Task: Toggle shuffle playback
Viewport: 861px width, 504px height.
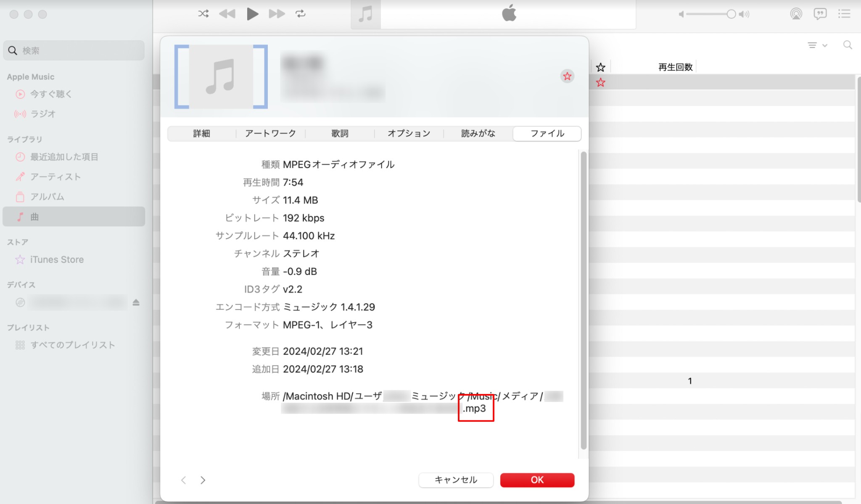Action: (x=203, y=14)
